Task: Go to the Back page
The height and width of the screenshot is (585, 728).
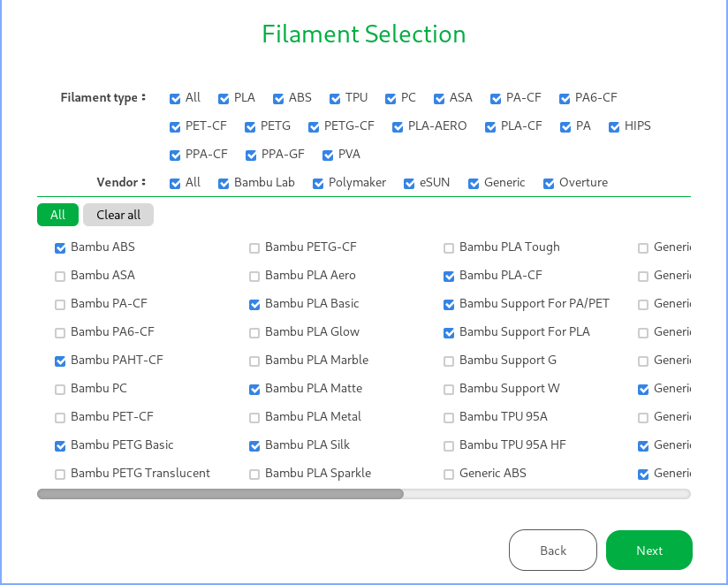Action: pyautogui.click(x=553, y=551)
